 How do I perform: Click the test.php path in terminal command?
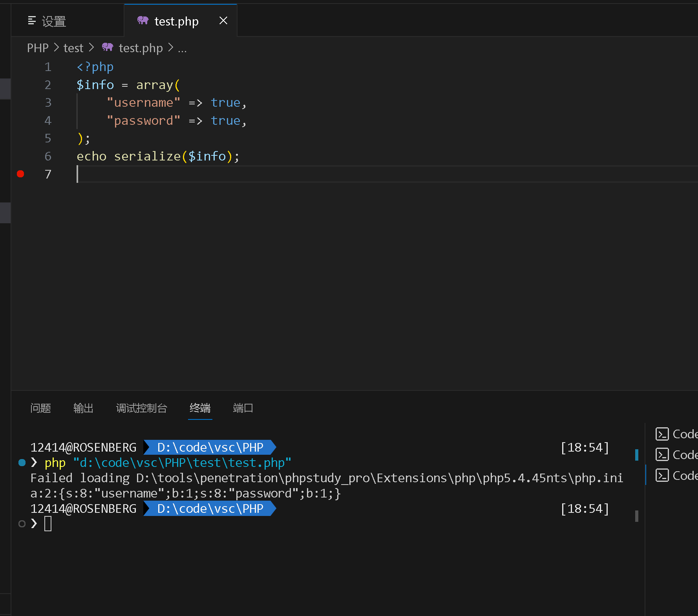pos(182,463)
